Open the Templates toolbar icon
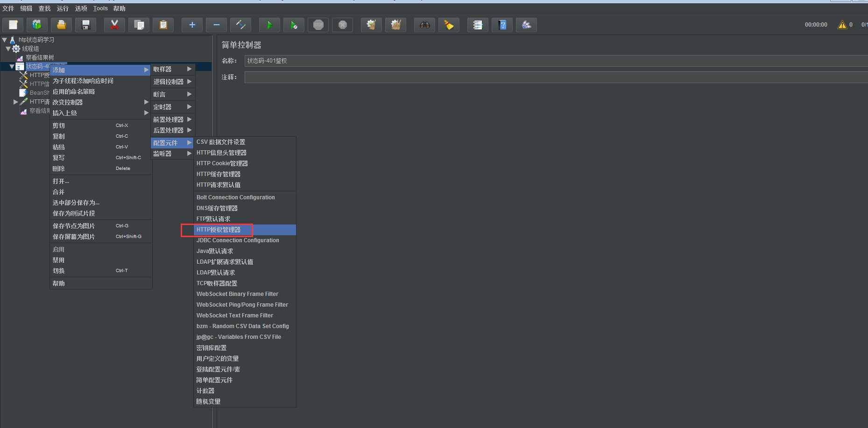 37,25
